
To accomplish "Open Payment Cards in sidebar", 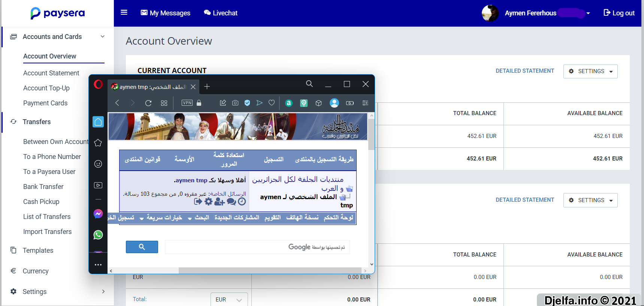I will (45, 103).
